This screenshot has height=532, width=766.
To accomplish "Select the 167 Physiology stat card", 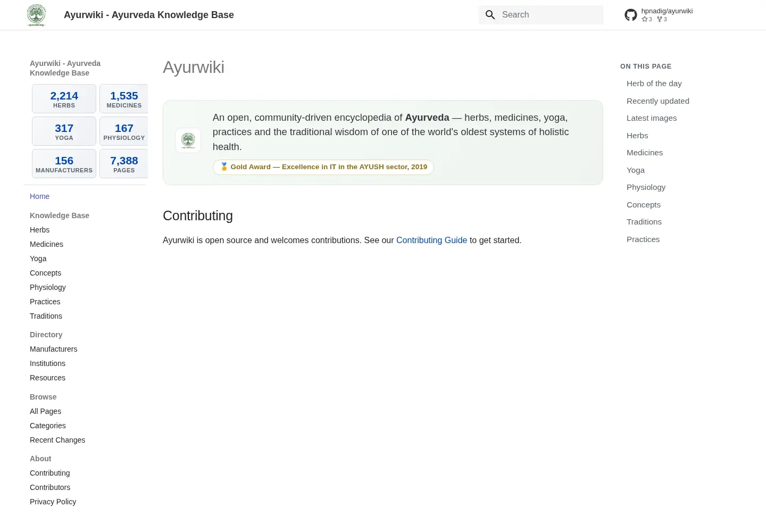I will (124, 131).
